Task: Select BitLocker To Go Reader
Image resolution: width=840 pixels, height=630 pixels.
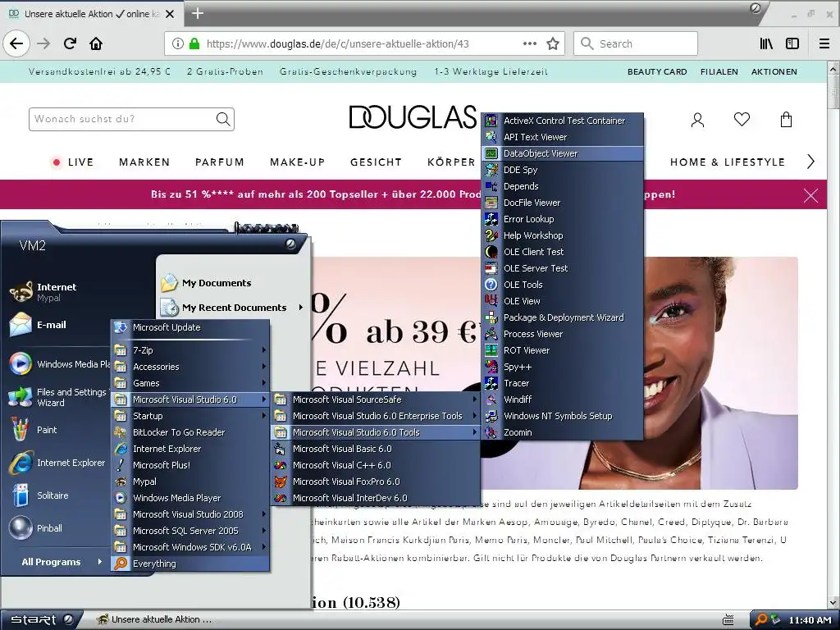Action: (190, 432)
